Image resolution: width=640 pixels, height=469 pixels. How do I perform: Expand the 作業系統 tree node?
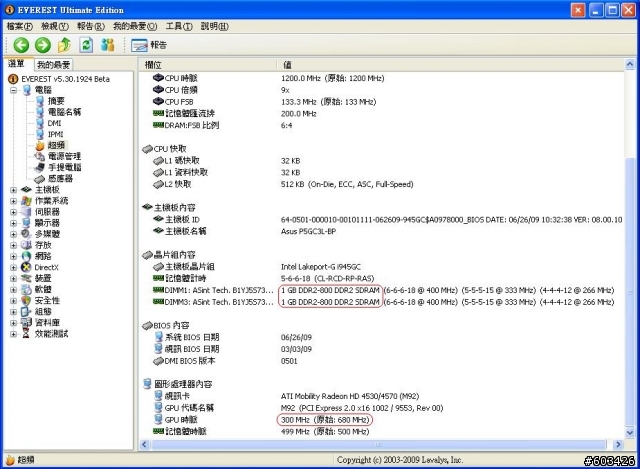click(13, 201)
